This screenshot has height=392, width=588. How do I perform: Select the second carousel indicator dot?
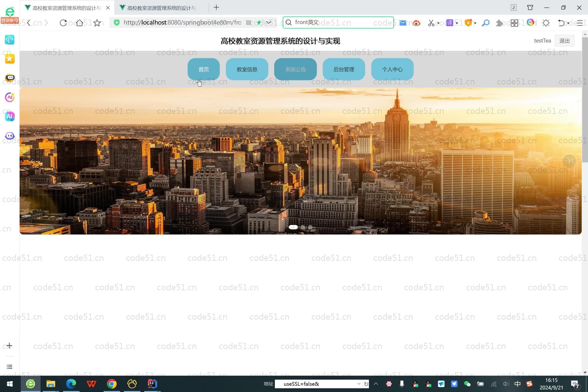(303, 227)
